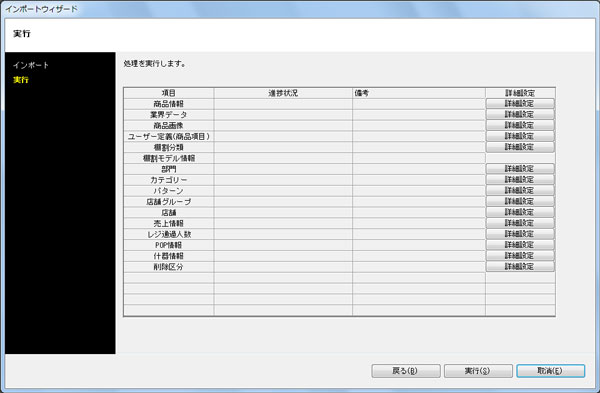600x393 pixels.
Task: Open 詳細設定 for 棚割分類 row
Action: [520, 147]
